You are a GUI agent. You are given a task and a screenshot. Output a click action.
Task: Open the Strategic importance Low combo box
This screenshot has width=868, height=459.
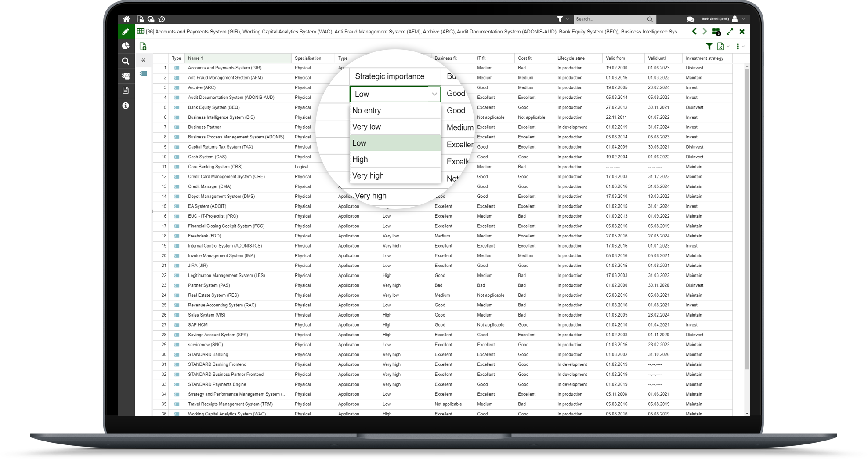click(394, 94)
